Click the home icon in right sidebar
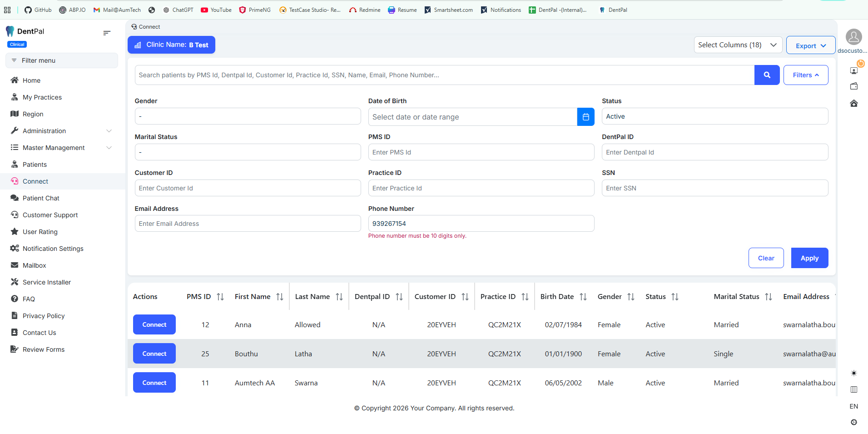This screenshot has width=868, height=434. 853,104
